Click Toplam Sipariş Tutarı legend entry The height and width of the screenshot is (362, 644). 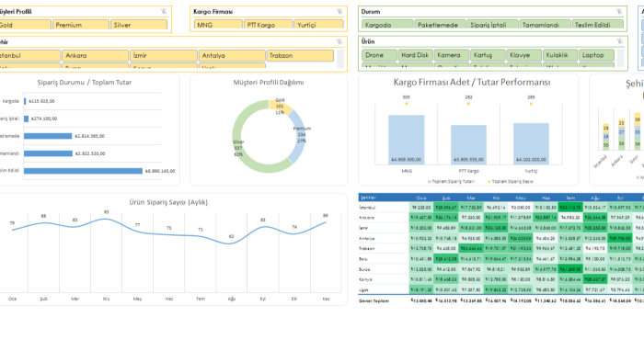point(451,181)
